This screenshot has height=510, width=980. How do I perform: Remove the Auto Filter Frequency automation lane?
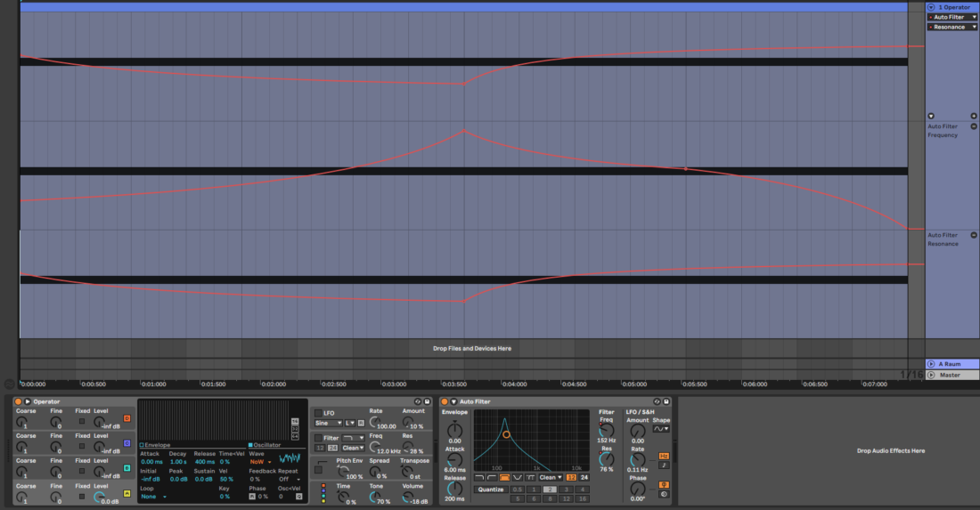pyautogui.click(x=974, y=126)
